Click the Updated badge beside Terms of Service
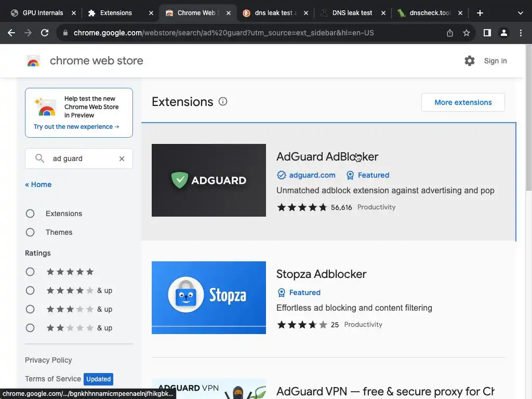This screenshot has width=532, height=399. click(x=98, y=379)
